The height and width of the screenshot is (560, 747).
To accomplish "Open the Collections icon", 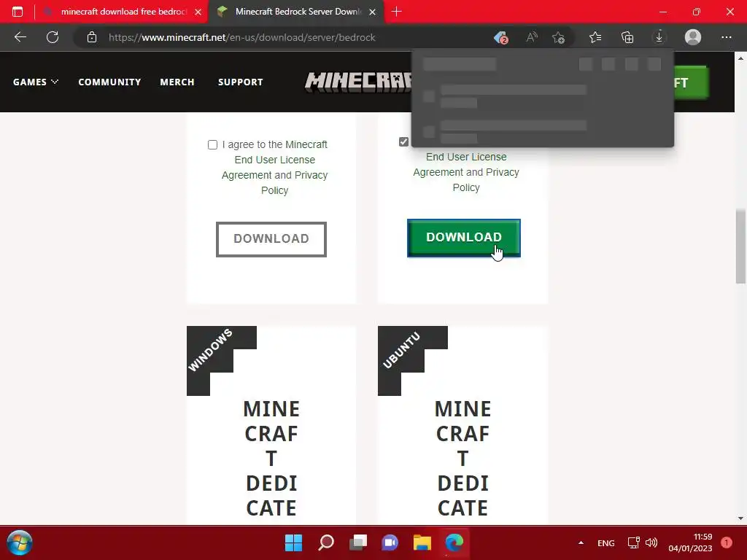I will click(x=627, y=37).
